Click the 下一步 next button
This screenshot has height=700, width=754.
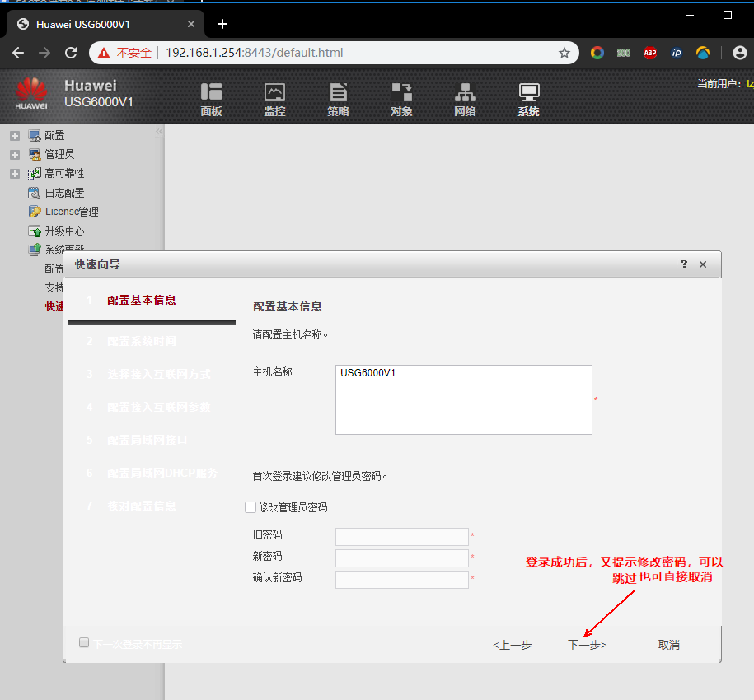coord(588,645)
